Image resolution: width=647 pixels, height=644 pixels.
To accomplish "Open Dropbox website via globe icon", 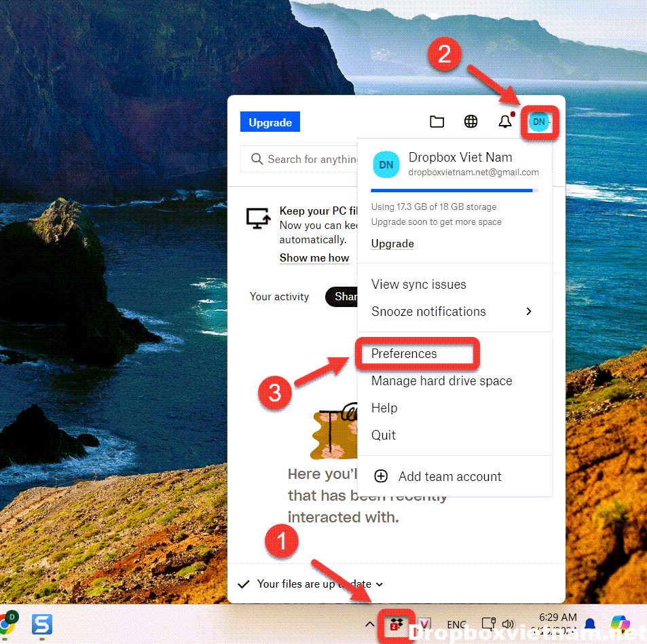I will point(470,122).
